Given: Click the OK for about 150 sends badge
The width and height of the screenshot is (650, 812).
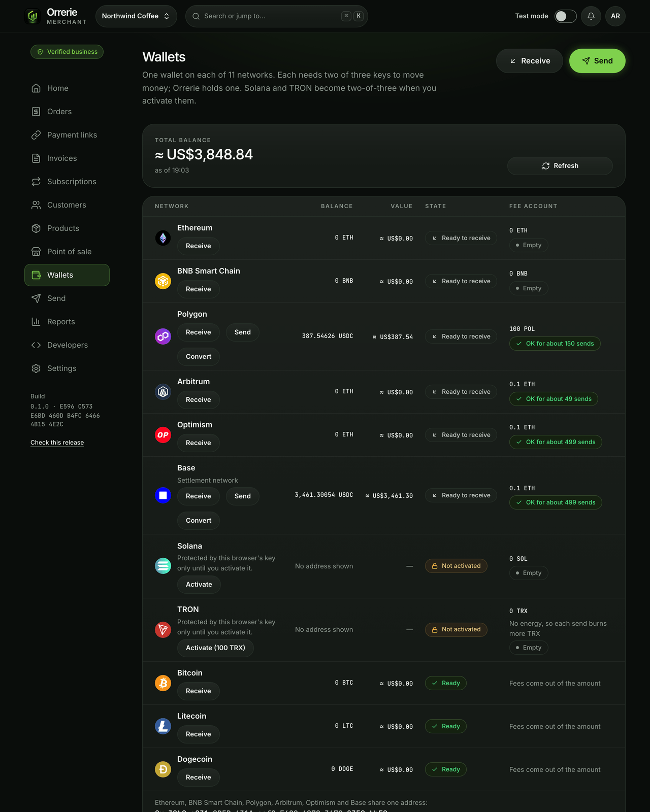Looking at the screenshot, I should click(x=555, y=344).
